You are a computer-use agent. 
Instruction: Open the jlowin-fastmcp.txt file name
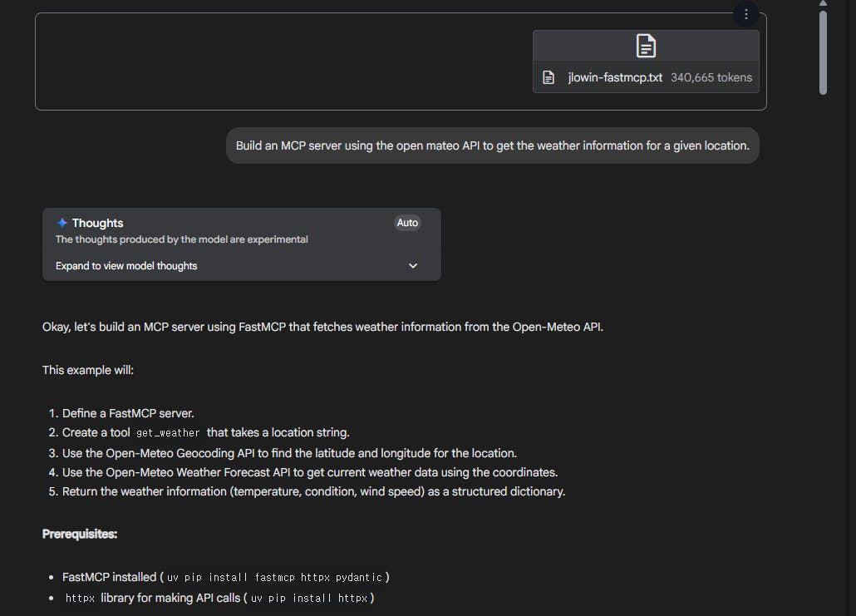[x=615, y=77]
